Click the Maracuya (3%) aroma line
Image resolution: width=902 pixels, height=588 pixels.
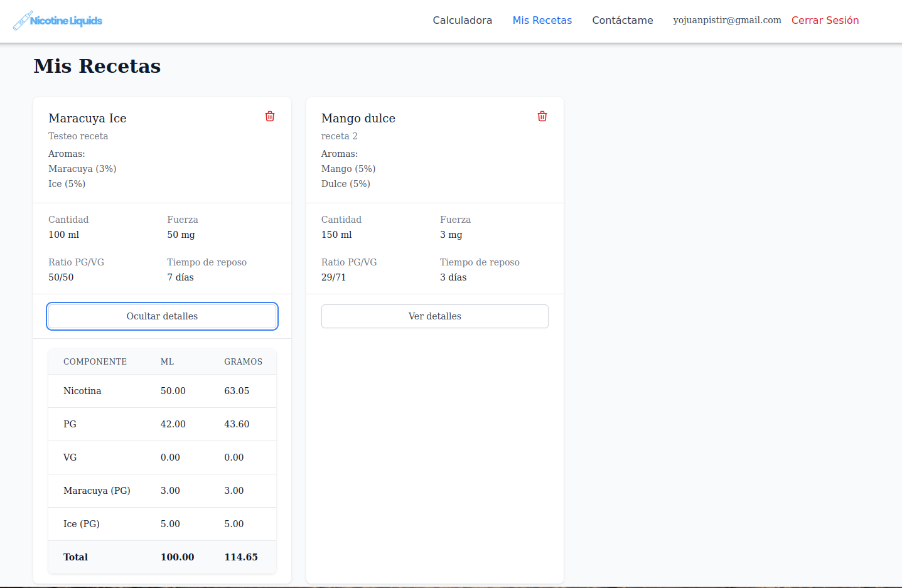(x=82, y=169)
